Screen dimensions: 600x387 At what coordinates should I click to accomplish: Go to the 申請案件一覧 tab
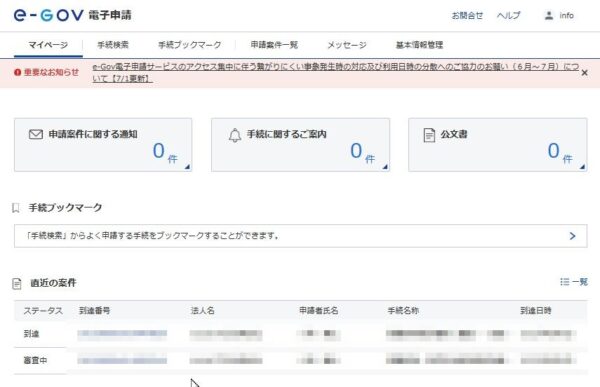pos(274,45)
